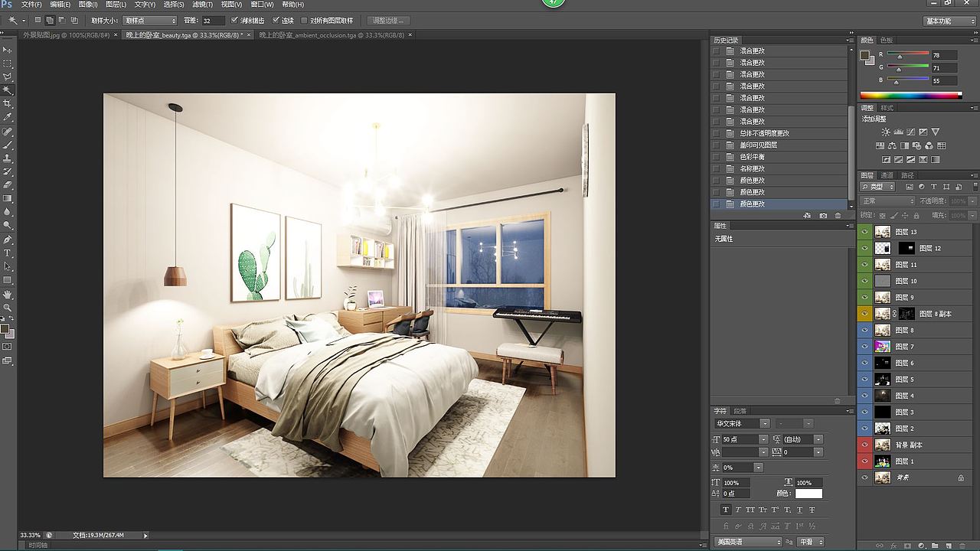980x551 pixels.
Task: Hide layer 图层 8 副本
Action: tap(865, 314)
